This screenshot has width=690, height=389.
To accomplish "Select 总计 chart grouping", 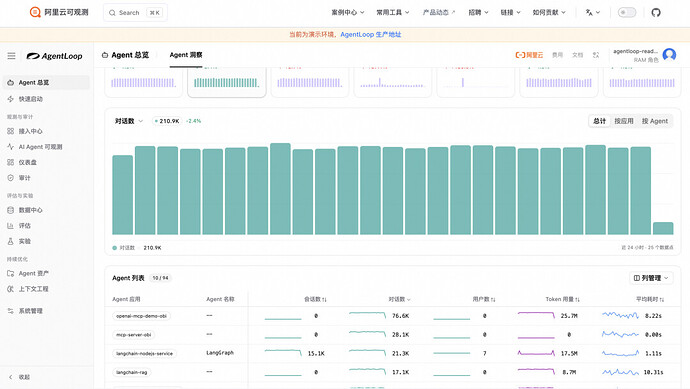I will [600, 121].
